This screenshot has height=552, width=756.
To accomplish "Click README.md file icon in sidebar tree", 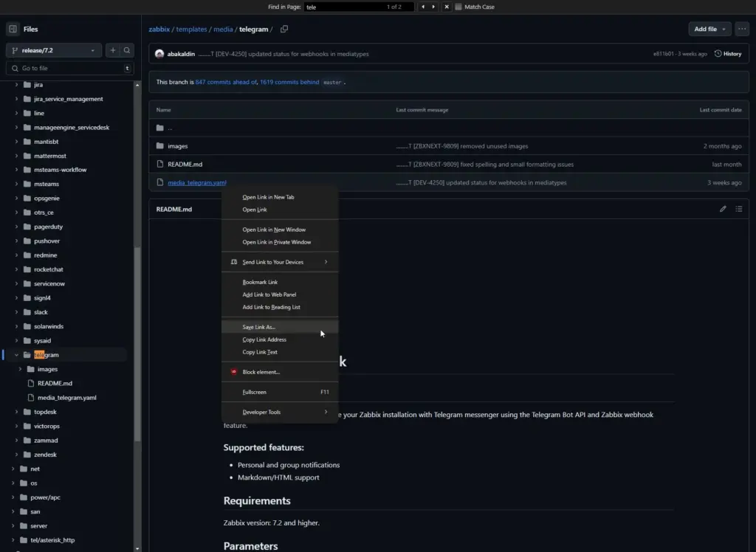I will point(31,383).
